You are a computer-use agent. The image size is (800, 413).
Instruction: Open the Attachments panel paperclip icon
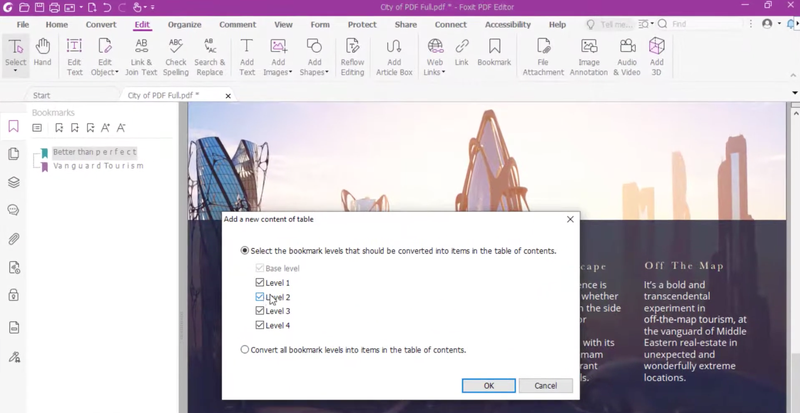point(14,239)
